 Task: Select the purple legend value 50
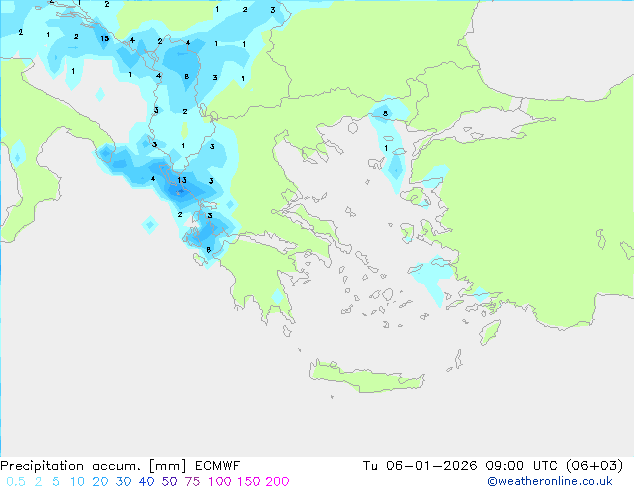[x=169, y=482]
